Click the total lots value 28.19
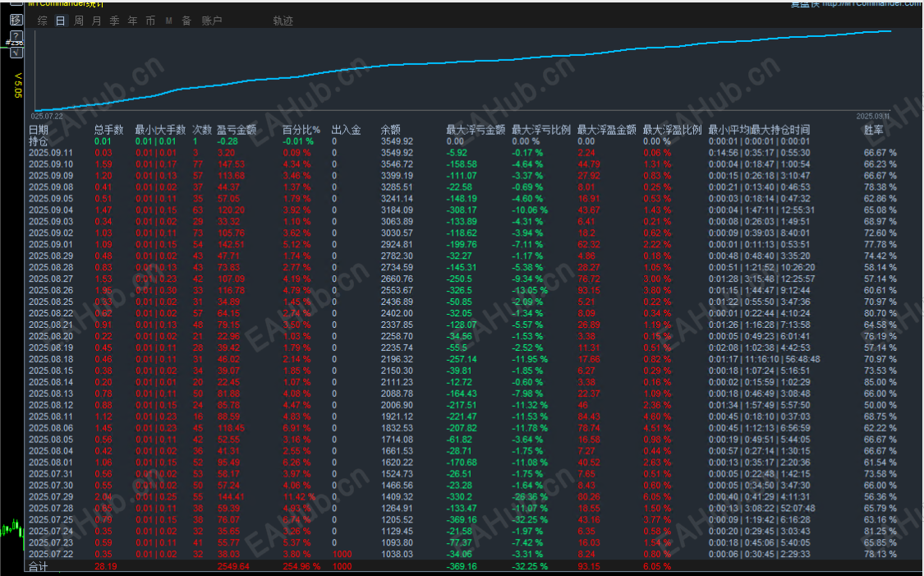The height and width of the screenshot is (576, 924). [x=107, y=567]
